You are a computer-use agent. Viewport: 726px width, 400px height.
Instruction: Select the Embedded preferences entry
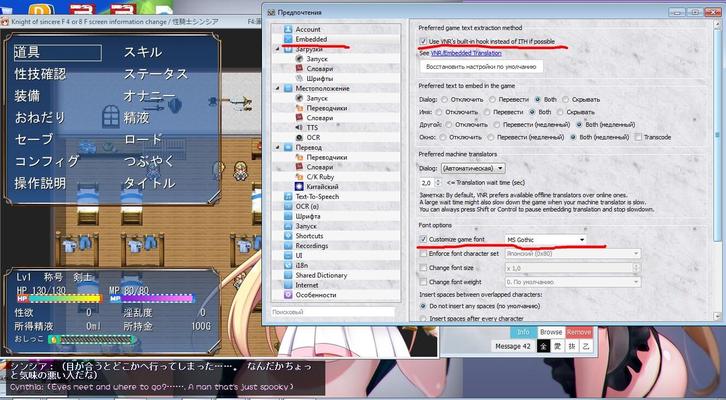tap(311, 39)
